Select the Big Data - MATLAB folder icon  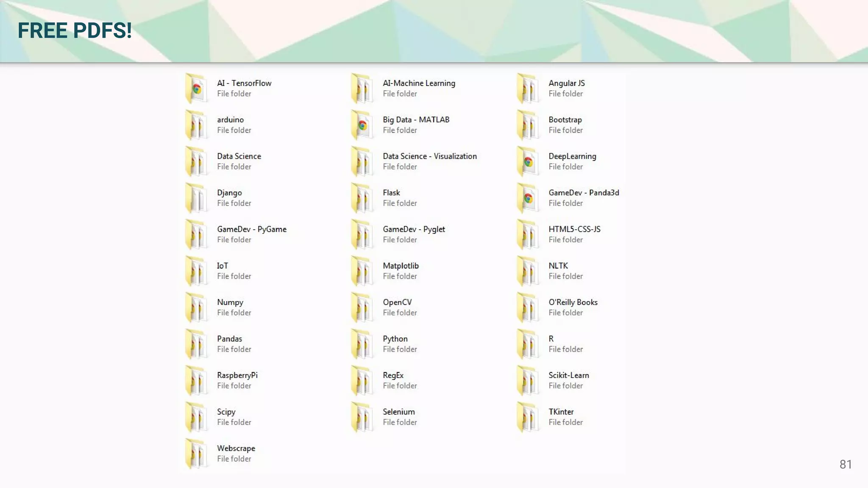pyautogui.click(x=362, y=125)
